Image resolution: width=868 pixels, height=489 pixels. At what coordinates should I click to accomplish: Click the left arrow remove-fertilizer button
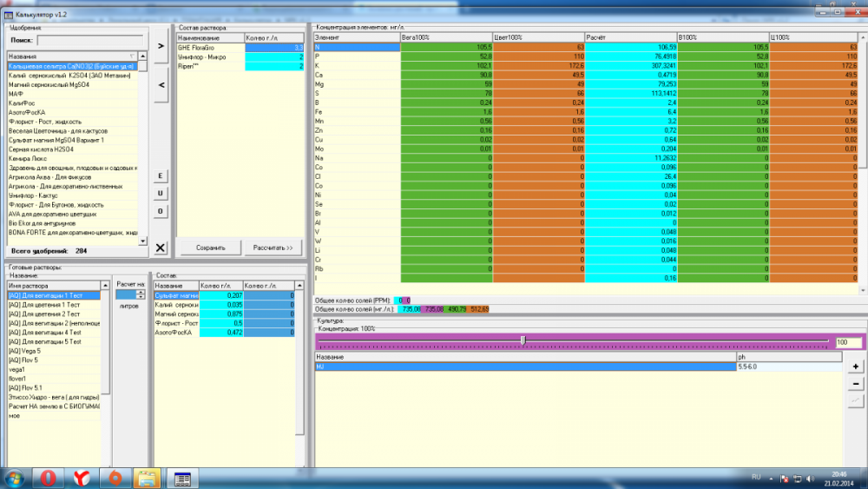pos(161,85)
